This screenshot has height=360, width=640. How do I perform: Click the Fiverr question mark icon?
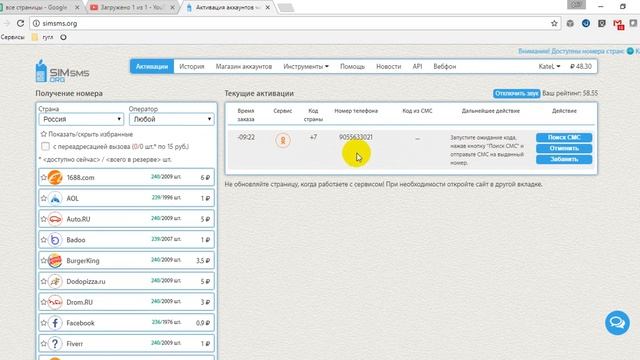(55, 344)
